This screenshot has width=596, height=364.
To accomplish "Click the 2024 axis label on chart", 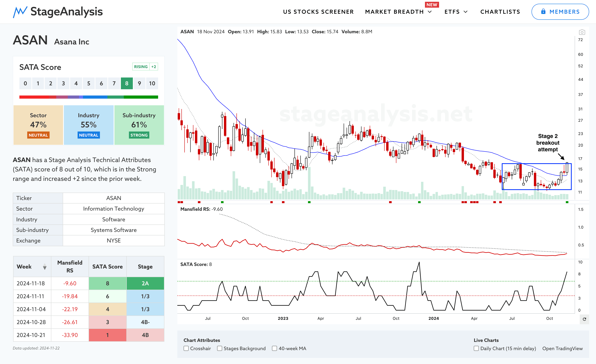I will (434, 318).
